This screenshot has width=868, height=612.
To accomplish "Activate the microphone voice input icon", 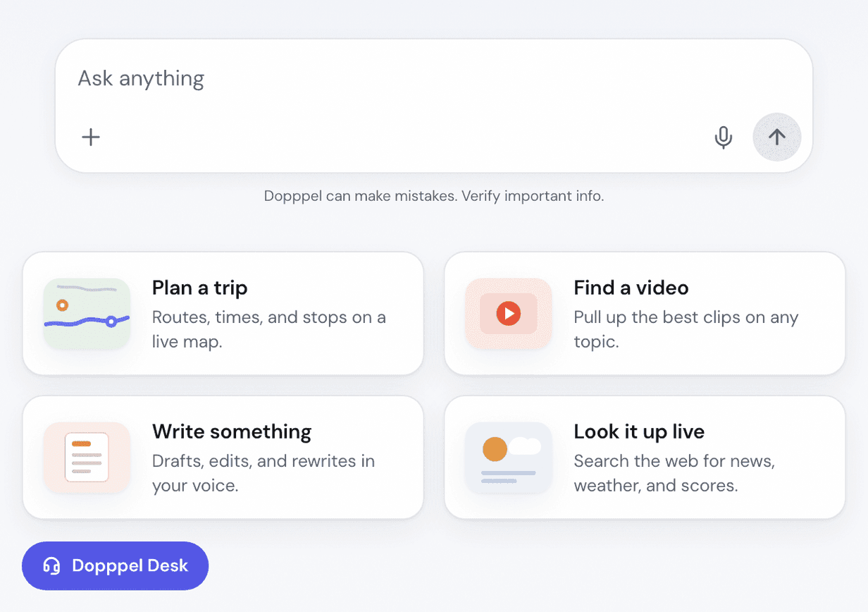I will (x=724, y=137).
